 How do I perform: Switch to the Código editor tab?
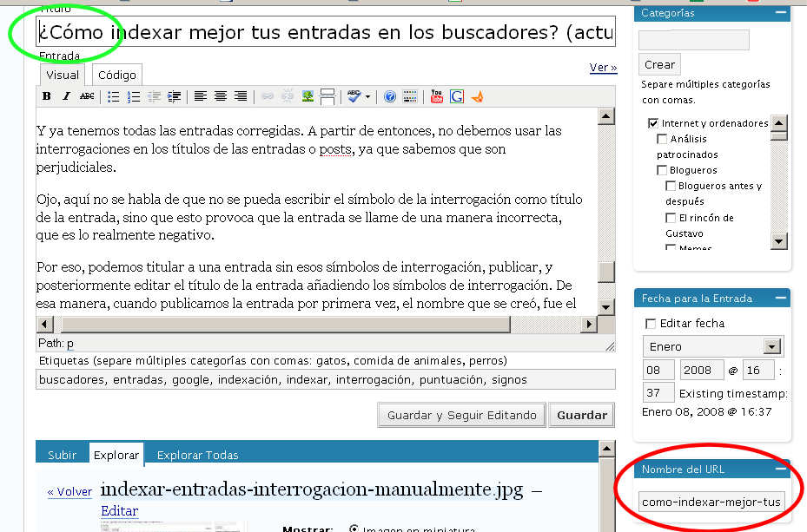[116, 76]
